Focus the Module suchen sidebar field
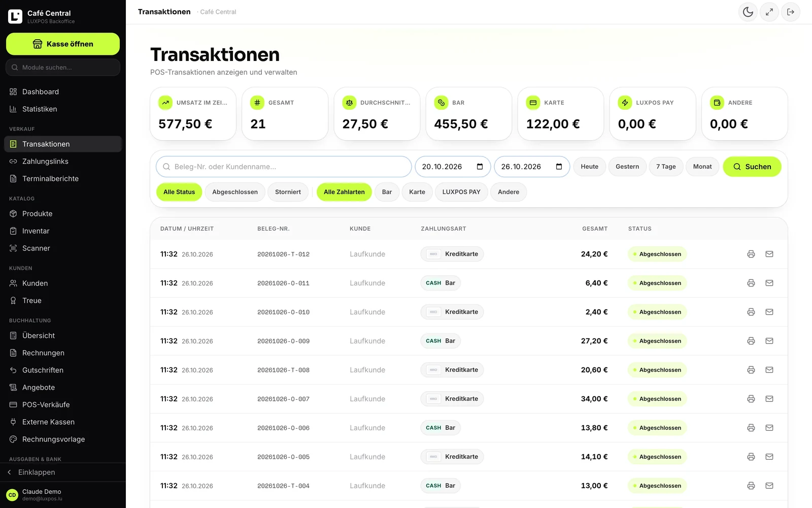 coord(63,68)
